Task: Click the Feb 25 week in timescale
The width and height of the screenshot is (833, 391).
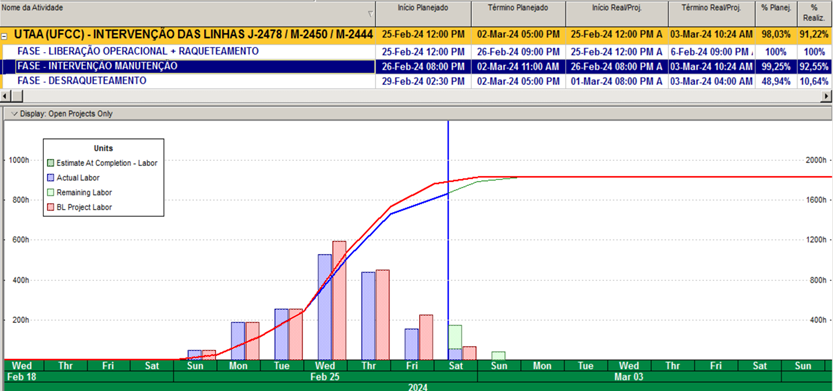Action: (325, 377)
